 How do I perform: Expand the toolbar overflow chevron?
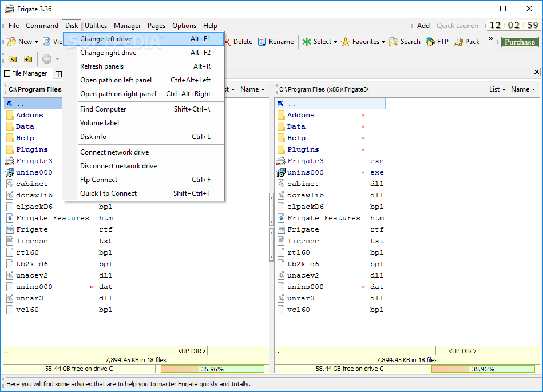pyautogui.click(x=491, y=39)
